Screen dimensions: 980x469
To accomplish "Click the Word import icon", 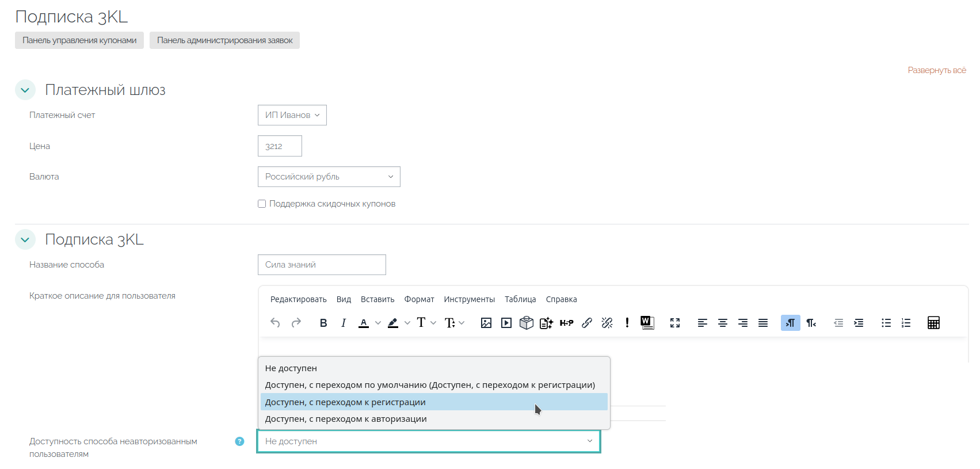I will point(647,323).
